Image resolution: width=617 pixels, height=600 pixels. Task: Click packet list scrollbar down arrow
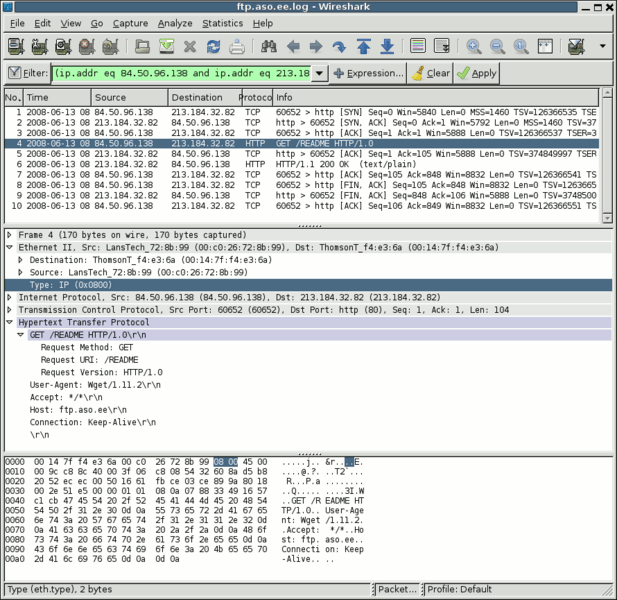pos(607,218)
